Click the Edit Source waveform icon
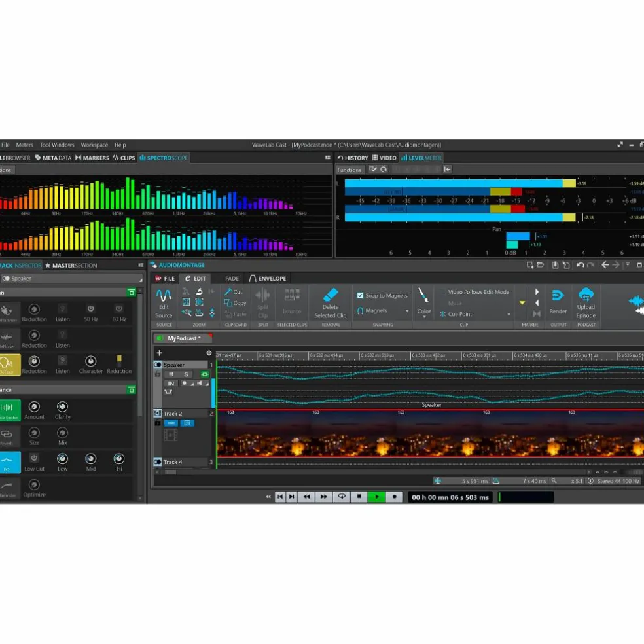The height and width of the screenshot is (644, 644). [164, 295]
